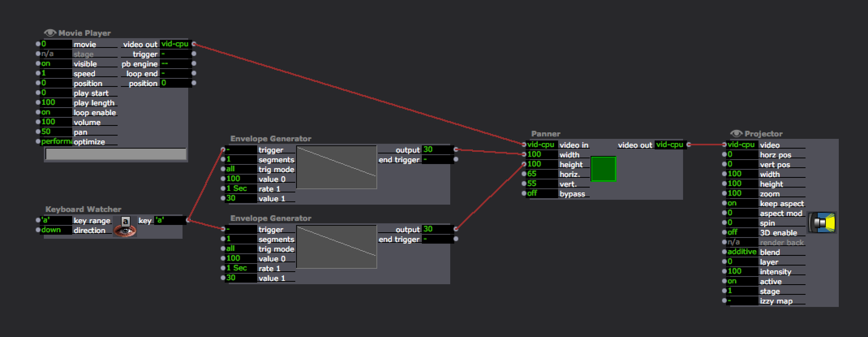868x337 pixels.
Task: Click top Envelope Generator value 1 field
Action: [x=241, y=198]
